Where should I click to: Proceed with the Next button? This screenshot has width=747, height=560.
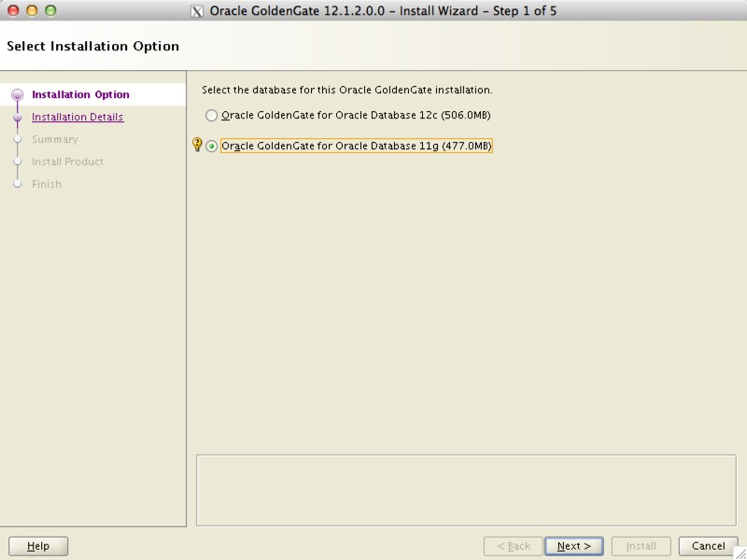click(574, 546)
